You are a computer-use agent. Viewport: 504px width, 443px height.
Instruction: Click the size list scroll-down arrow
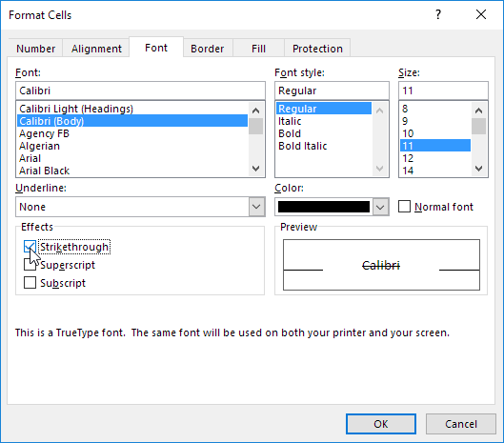tap(478, 169)
